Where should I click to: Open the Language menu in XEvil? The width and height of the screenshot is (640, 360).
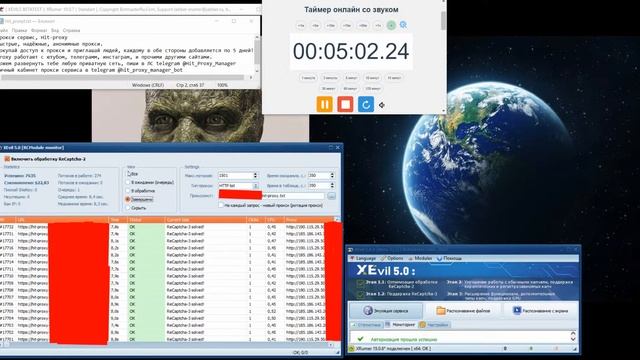click(362, 258)
